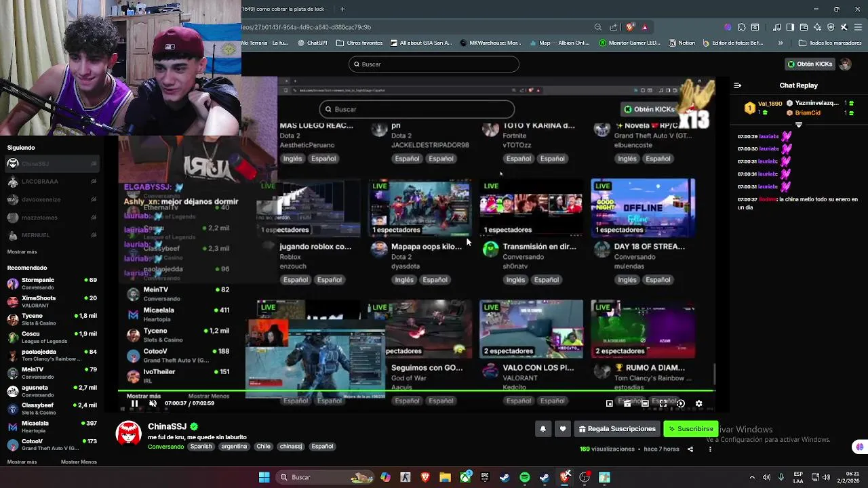Select the argentina tag
Viewport: 868px width, 488px height.
click(234, 447)
